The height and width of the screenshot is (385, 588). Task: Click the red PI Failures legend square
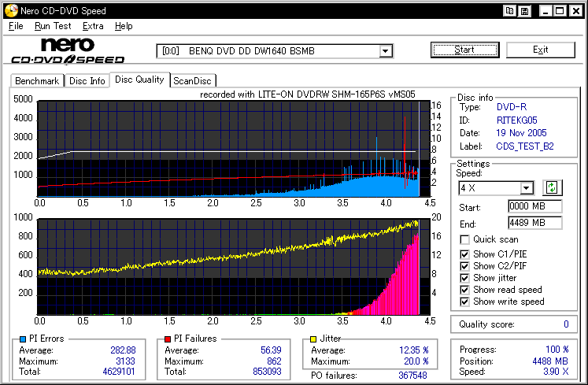[166, 339]
